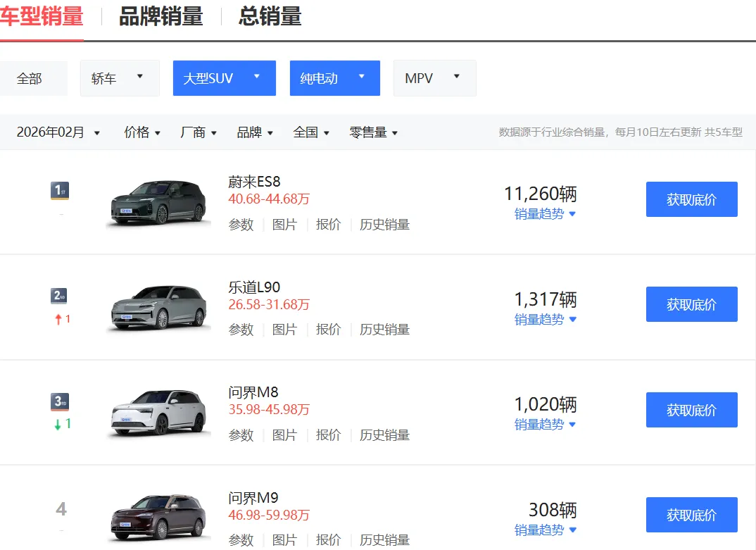The image size is (756, 550).
Task: Expand 销量趋势 for 问界M9
Action: tap(546, 530)
